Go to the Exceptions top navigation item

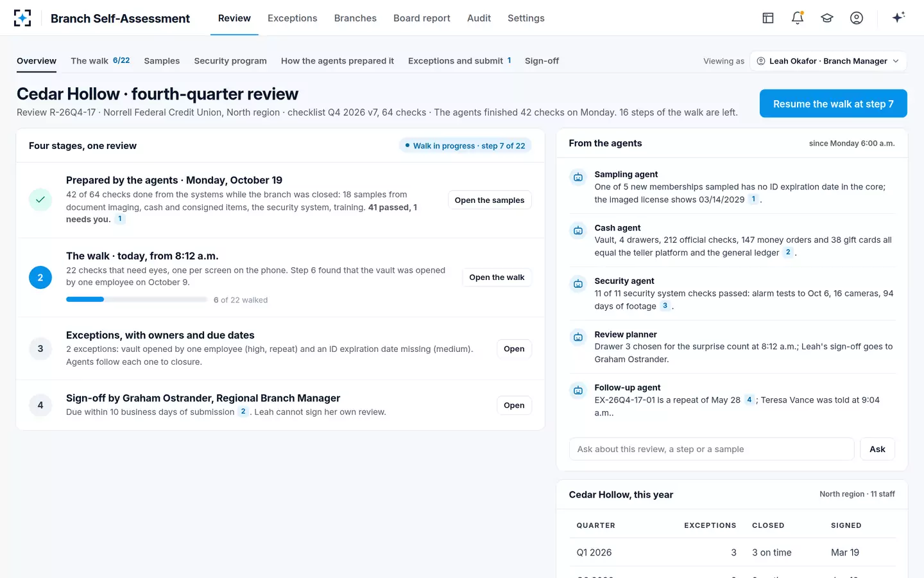(x=293, y=18)
